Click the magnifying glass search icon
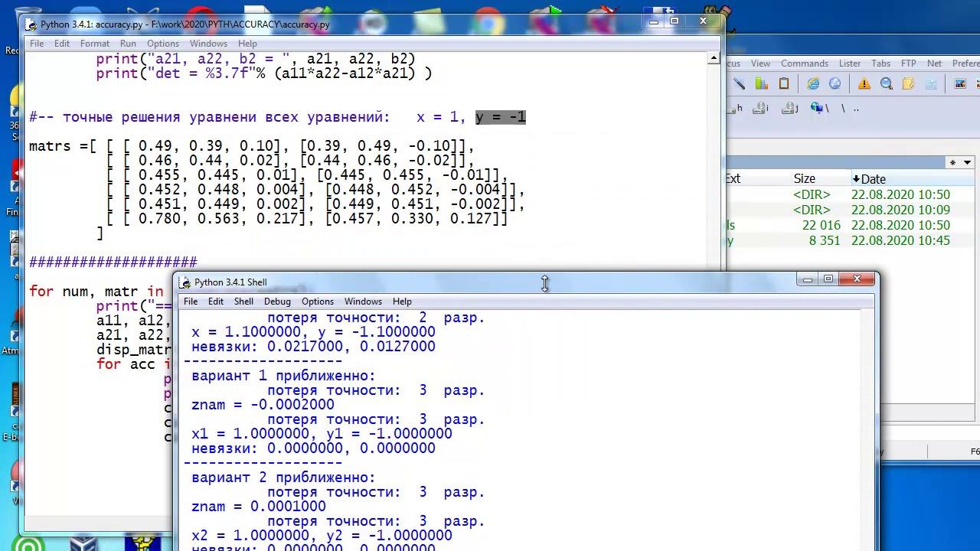The image size is (980, 551). click(887, 84)
